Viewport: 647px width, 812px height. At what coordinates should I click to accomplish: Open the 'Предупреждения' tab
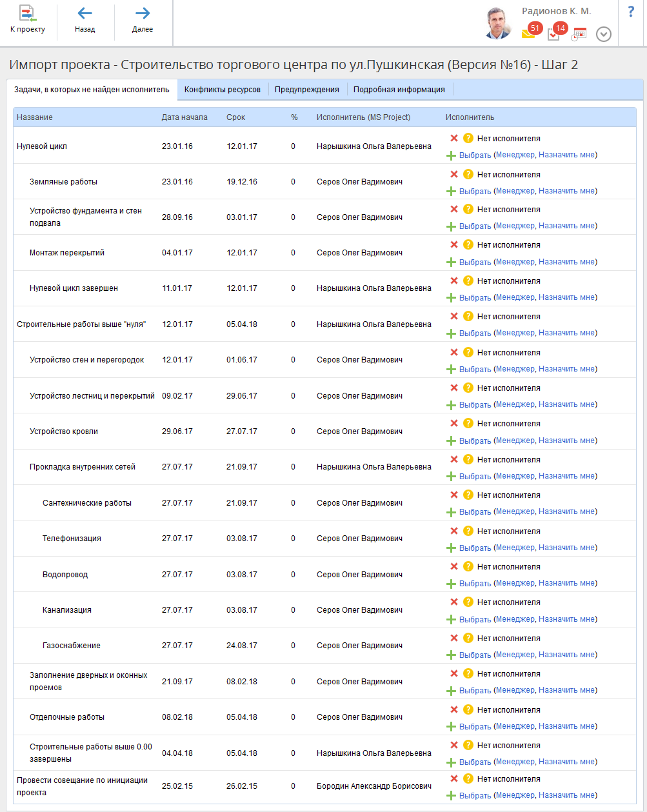(306, 90)
